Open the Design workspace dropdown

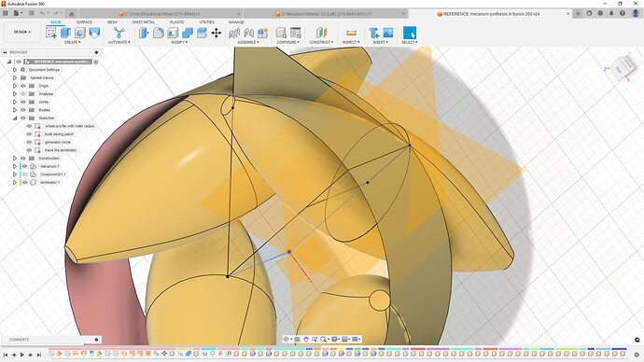click(22, 32)
